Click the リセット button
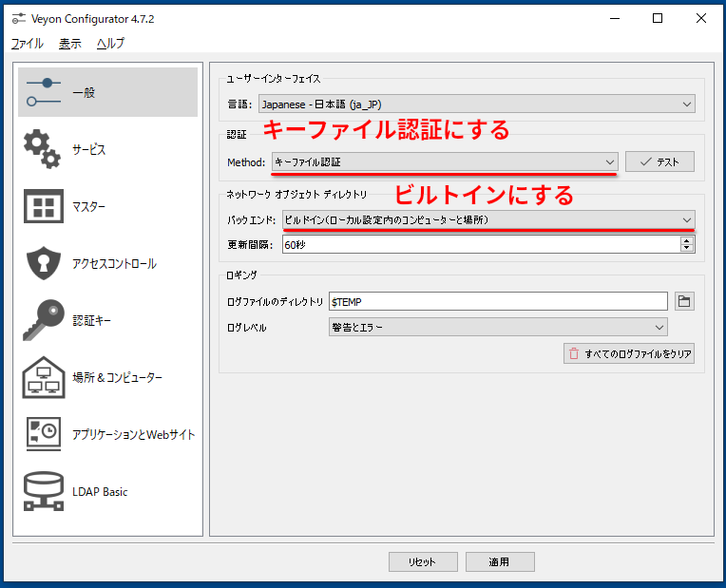The width and height of the screenshot is (726, 588). 423,561
